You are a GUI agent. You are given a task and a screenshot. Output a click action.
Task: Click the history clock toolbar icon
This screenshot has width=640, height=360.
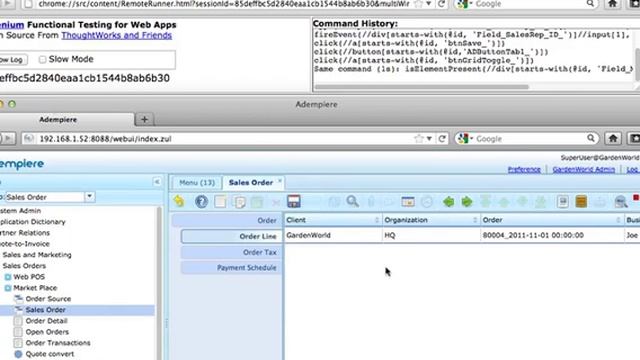tap(427, 202)
